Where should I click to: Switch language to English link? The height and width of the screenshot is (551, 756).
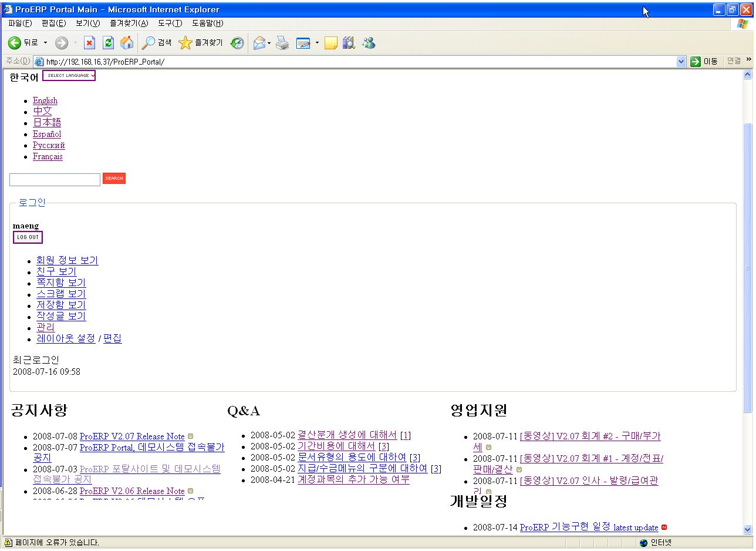pyautogui.click(x=45, y=100)
